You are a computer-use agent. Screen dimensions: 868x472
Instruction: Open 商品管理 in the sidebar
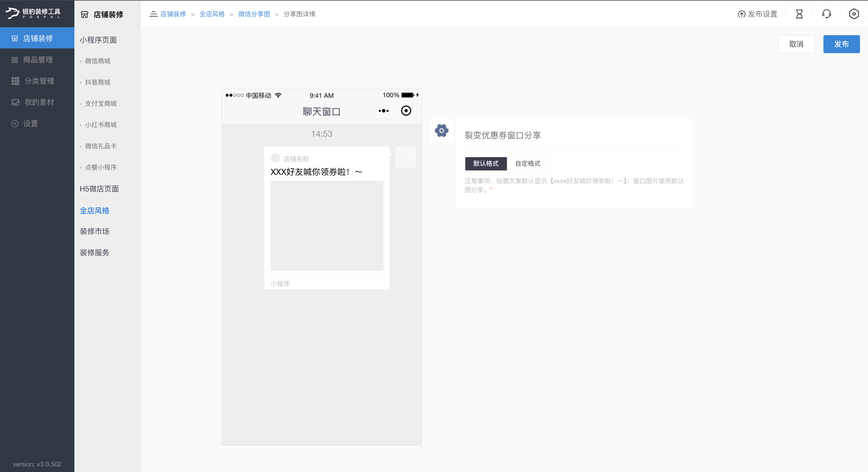point(37,60)
